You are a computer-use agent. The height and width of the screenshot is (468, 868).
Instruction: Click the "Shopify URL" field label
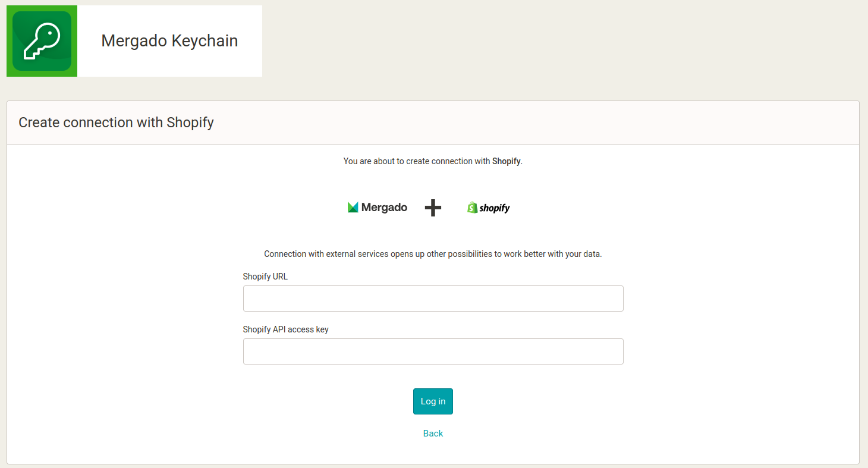265,277
